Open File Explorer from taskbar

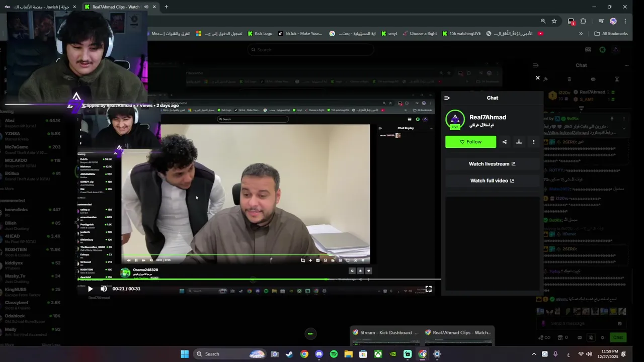click(x=348, y=354)
